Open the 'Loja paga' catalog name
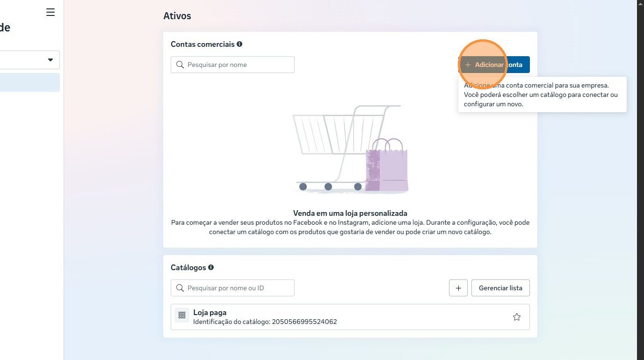644x360 pixels. click(210, 312)
